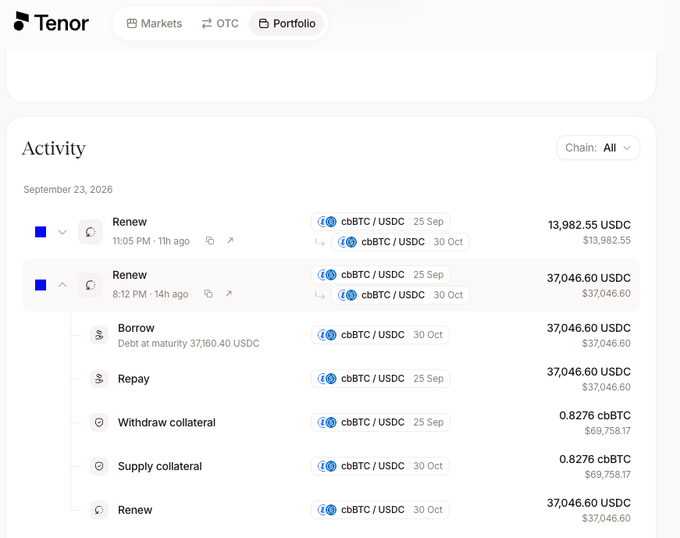Image resolution: width=680 pixels, height=538 pixels.
Task: Click the 13,982.55 USDC amount
Action: coord(589,225)
